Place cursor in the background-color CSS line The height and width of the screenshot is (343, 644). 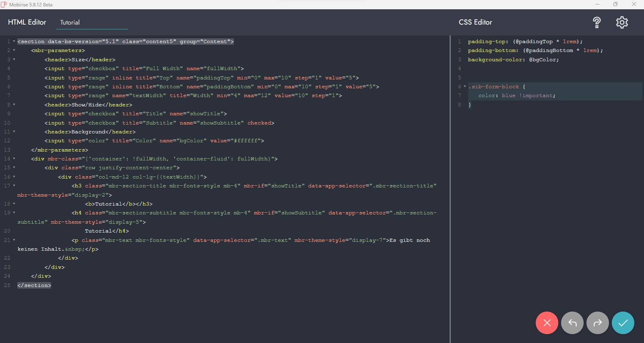click(513, 60)
